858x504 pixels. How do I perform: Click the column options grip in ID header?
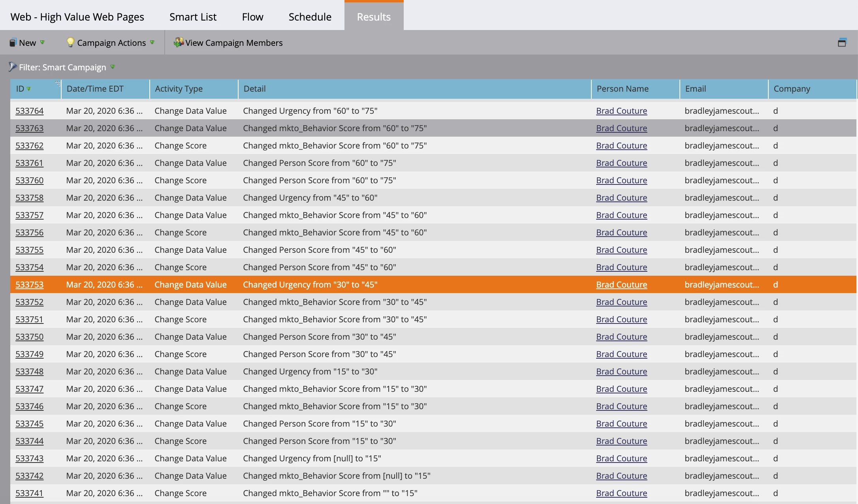(x=58, y=83)
